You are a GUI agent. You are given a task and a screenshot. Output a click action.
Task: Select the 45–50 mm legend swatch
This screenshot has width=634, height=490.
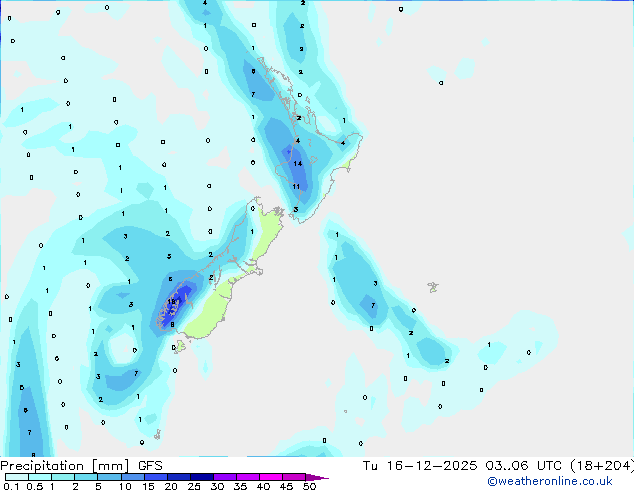(x=294, y=477)
